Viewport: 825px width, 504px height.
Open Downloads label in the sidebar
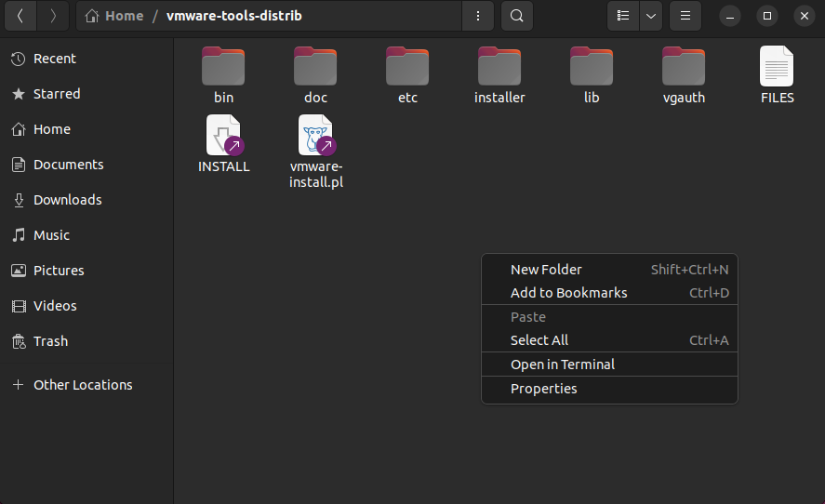click(x=67, y=199)
